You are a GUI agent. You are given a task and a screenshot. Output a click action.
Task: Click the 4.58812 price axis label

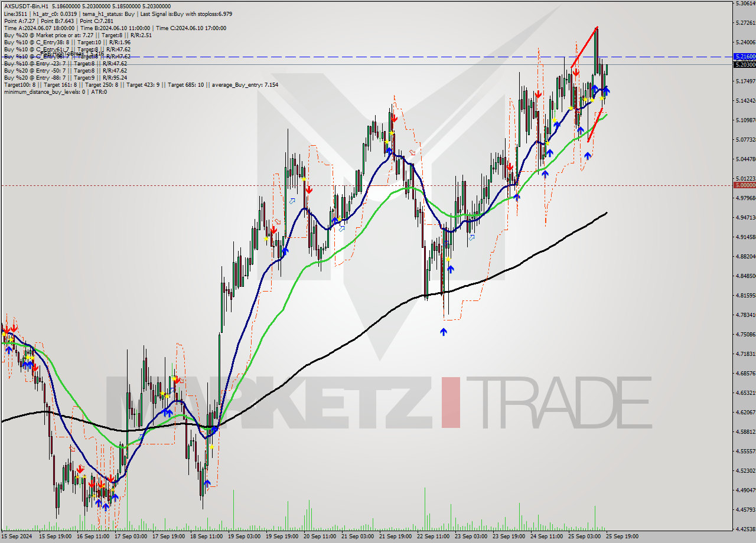point(745,431)
